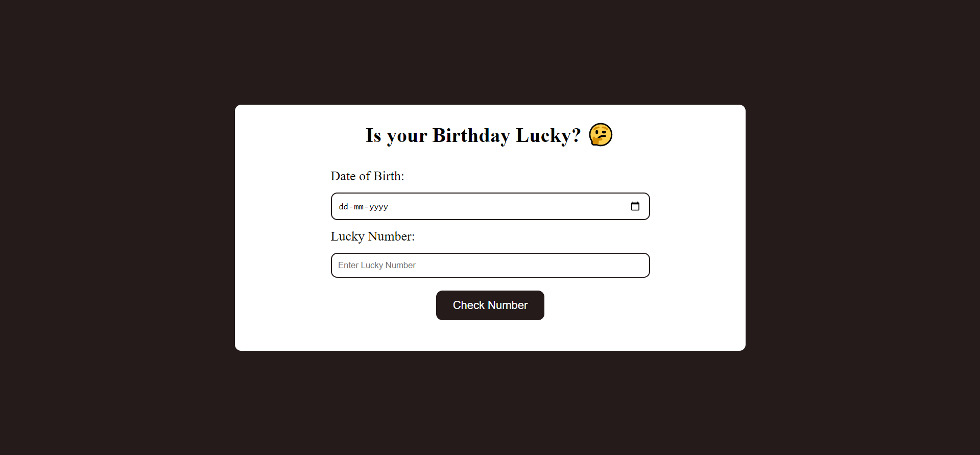The width and height of the screenshot is (980, 455).
Task: Click the question mark in the heading
Action: pos(577,135)
